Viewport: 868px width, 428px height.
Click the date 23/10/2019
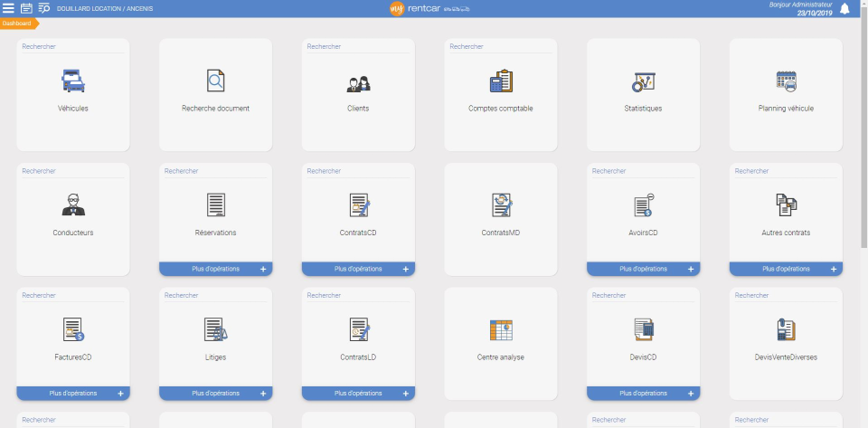[815, 13]
